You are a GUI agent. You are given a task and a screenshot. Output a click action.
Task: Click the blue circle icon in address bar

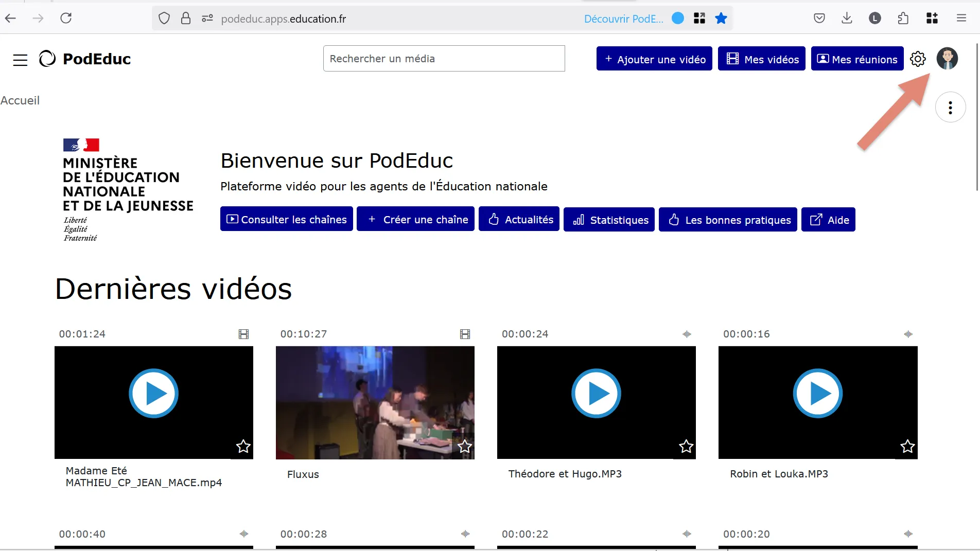coord(678,19)
